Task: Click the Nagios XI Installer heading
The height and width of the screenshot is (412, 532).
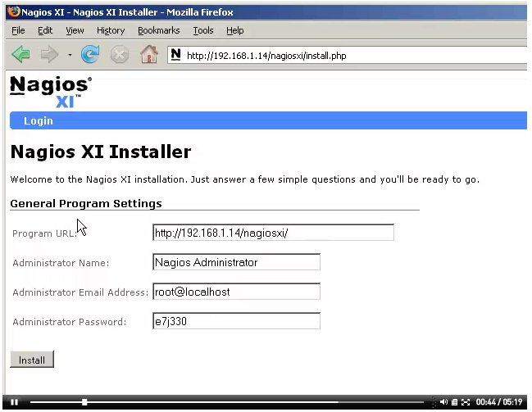Action: [101, 152]
